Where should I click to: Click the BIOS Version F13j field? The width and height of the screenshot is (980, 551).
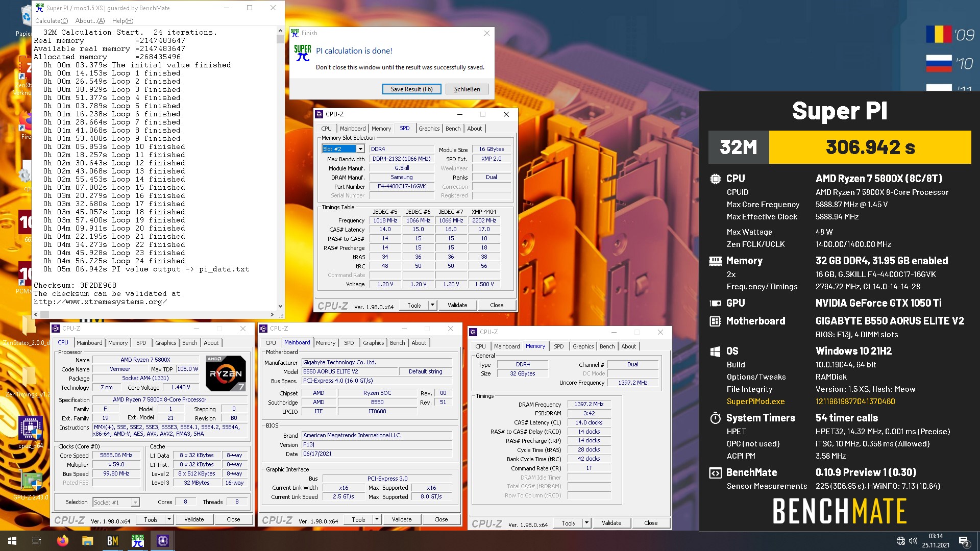pos(377,444)
